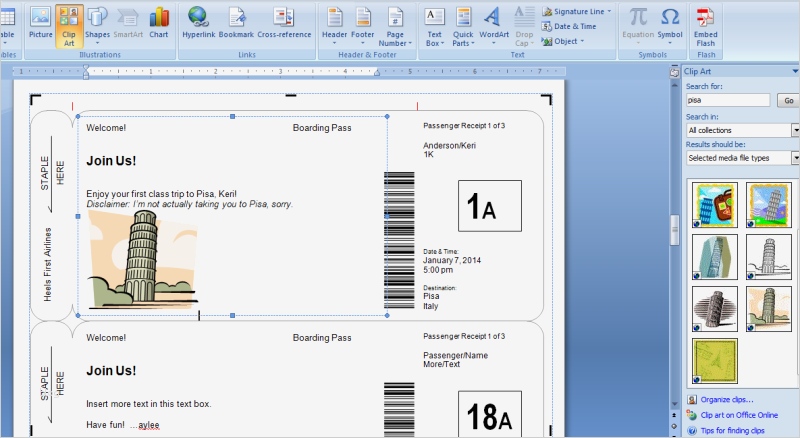Image resolution: width=800 pixels, height=438 pixels.
Task: Click 'Anderson/Keri' passenger name text
Action: [449, 145]
